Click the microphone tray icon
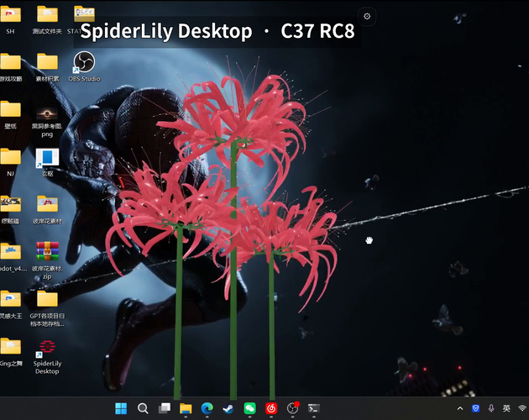This screenshot has width=529, height=420. pyautogui.click(x=491, y=408)
